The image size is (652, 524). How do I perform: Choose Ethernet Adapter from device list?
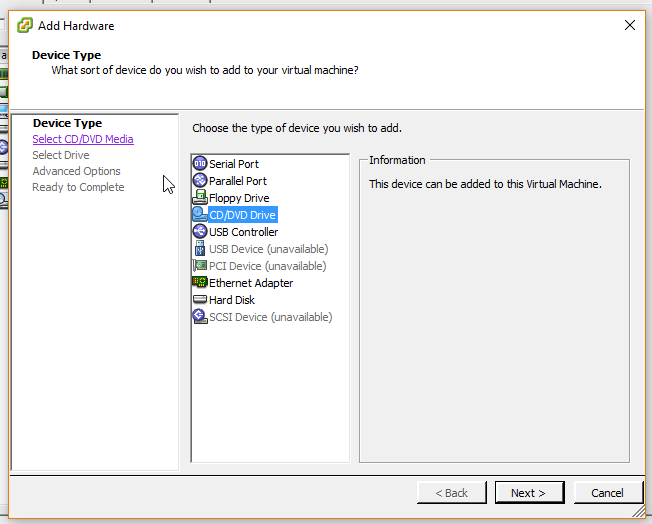point(251,283)
